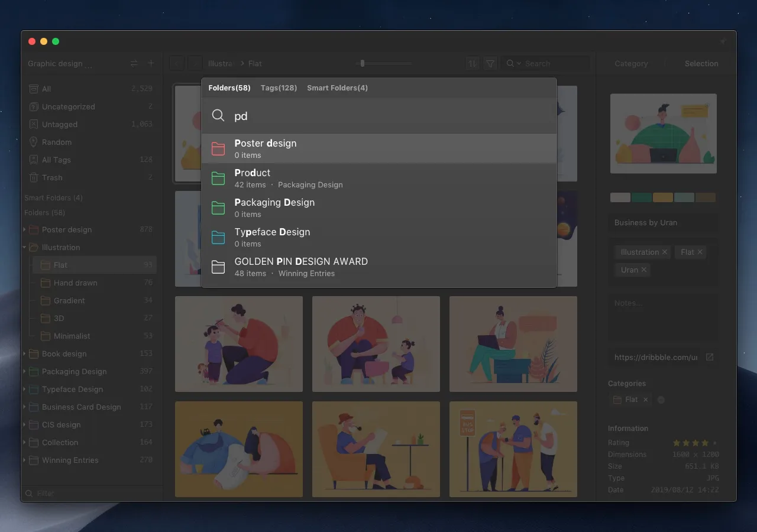
Task: Expand the Winning Entries folder
Action: (25, 460)
